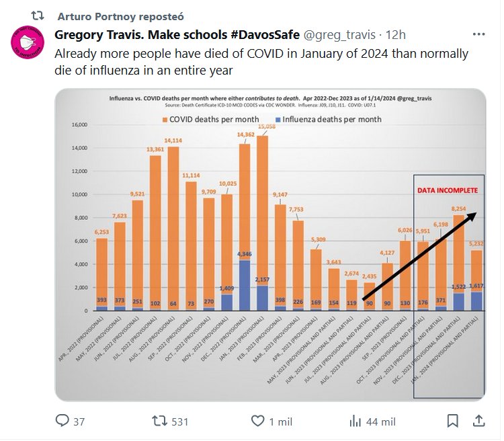Repost this tweet using the retweet icon
The image size is (504, 441).
pyautogui.click(x=160, y=421)
